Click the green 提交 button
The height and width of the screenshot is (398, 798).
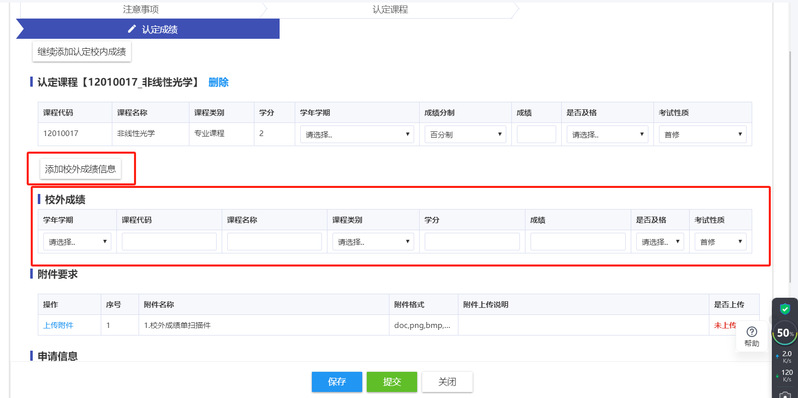coord(392,382)
